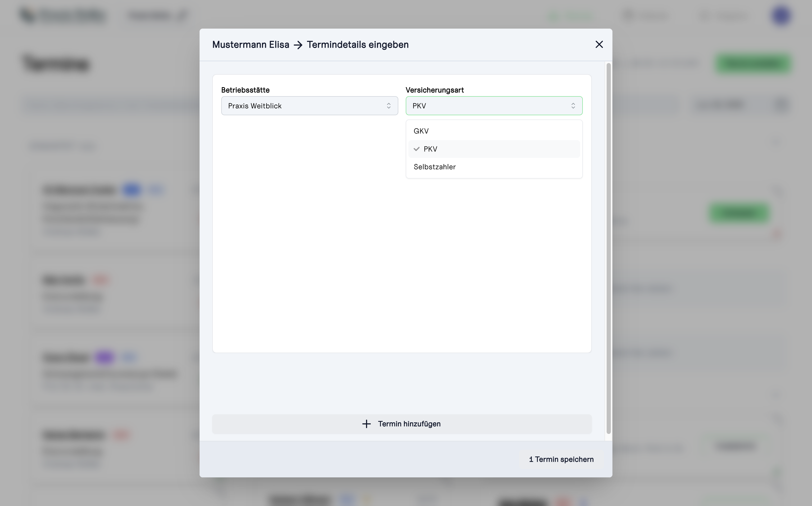Click the Versicherungsart label
Viewport: 812px width, 506px height.
435,90
